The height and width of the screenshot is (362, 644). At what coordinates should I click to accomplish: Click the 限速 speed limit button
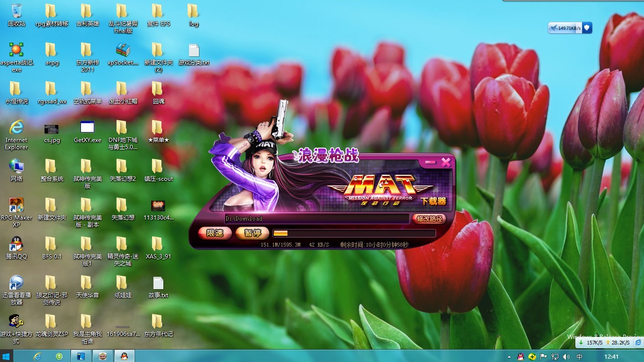click(x=215, y=233)
